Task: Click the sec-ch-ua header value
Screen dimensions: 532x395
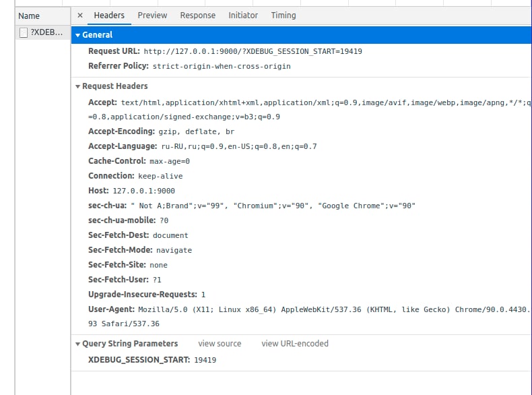Action: tap(273, 206)
